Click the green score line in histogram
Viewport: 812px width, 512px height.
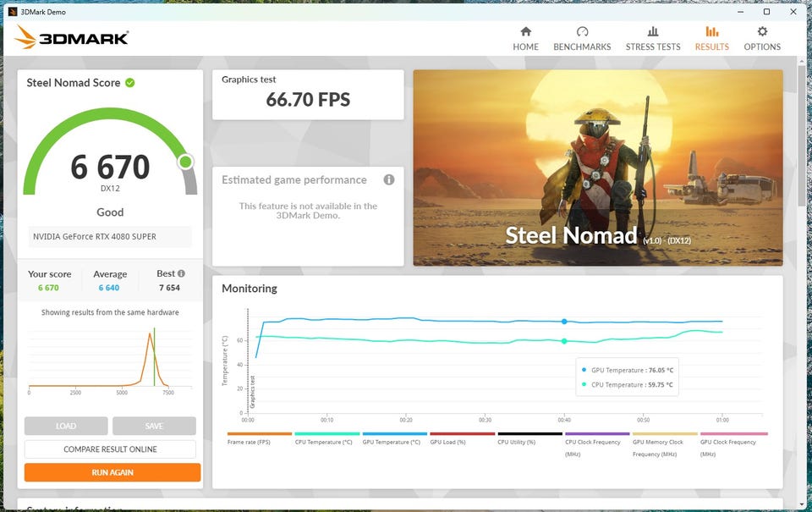tap(154, 356)
